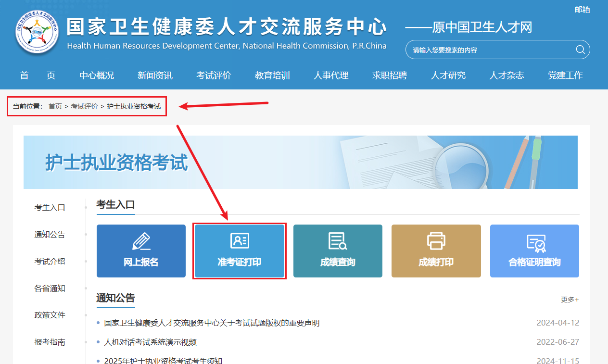Select 政策文件 in left sidebar
Image resolution: width=608 pixels, height=364 pixels.
(x=50, y=315)
